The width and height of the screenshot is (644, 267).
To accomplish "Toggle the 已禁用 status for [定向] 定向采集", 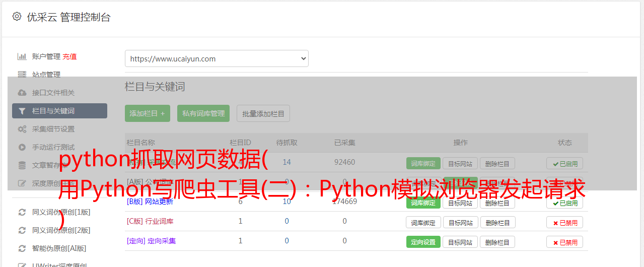I will tap(565, 242).
